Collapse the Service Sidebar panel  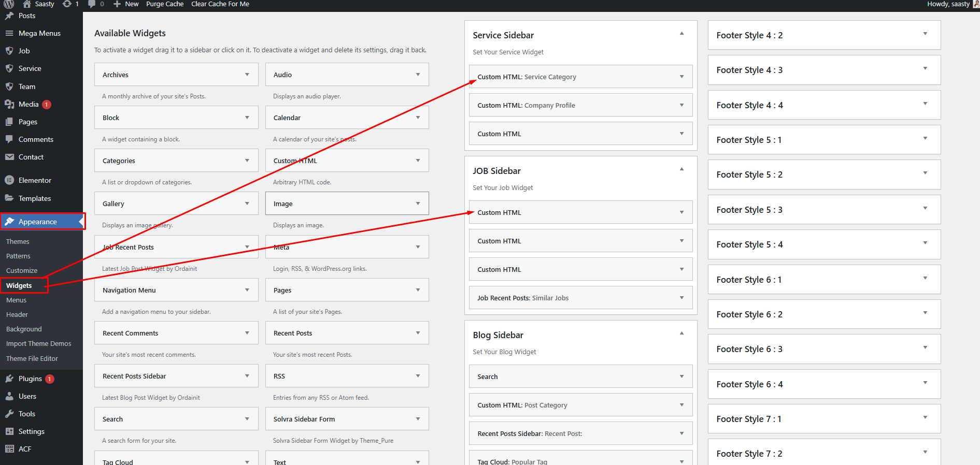coord(681,34)
